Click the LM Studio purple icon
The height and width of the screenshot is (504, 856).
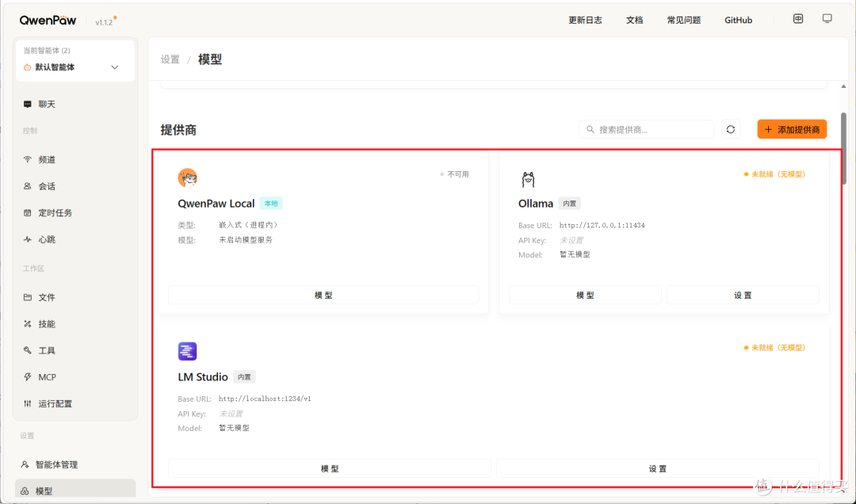pyautogui.click(x=187, y=351)
